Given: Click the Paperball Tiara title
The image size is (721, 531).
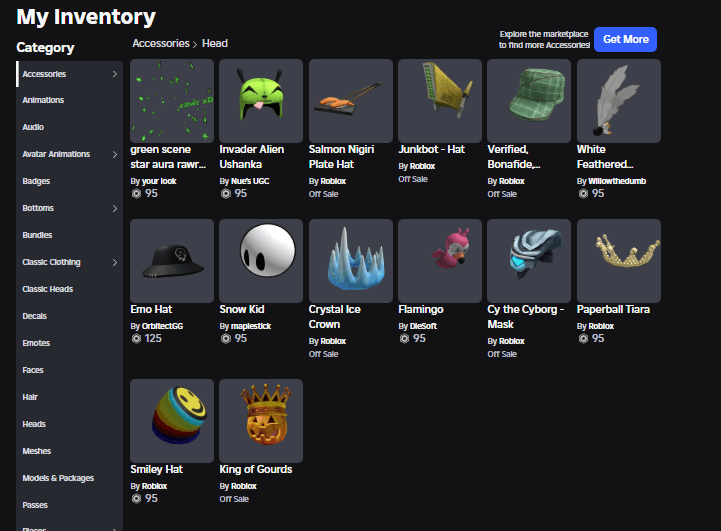Looking at the screenshot, I should [613, 309].
